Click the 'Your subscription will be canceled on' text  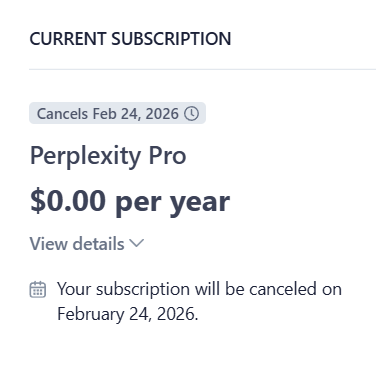(x=199, y=289)
